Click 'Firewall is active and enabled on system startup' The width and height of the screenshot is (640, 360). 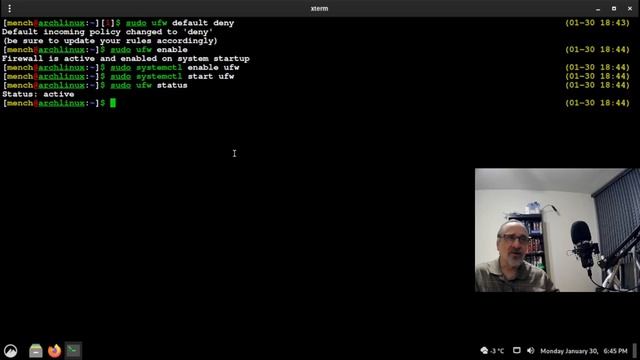(126, 59)
